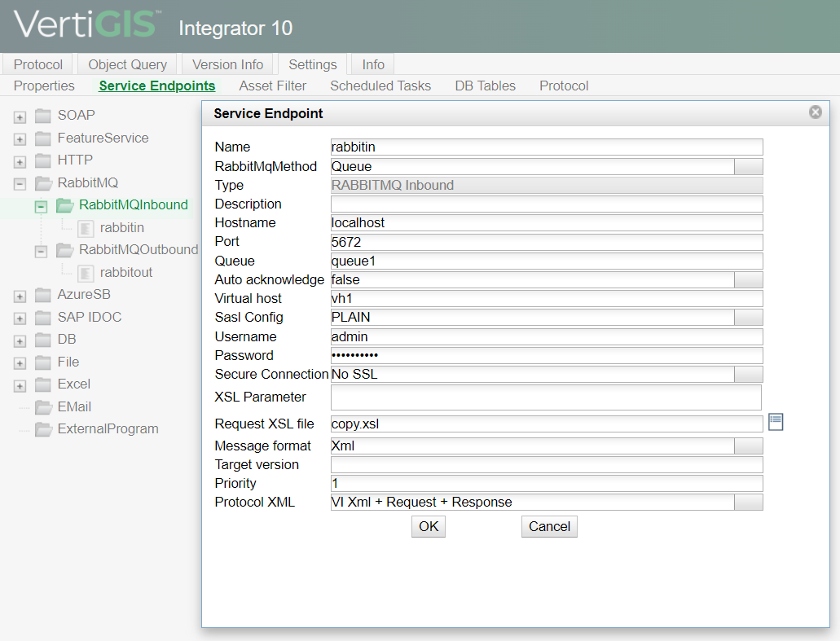840x641 pixels.
Task: Collapse the RabbitMQInbound tree node
Action: [42, 207]
